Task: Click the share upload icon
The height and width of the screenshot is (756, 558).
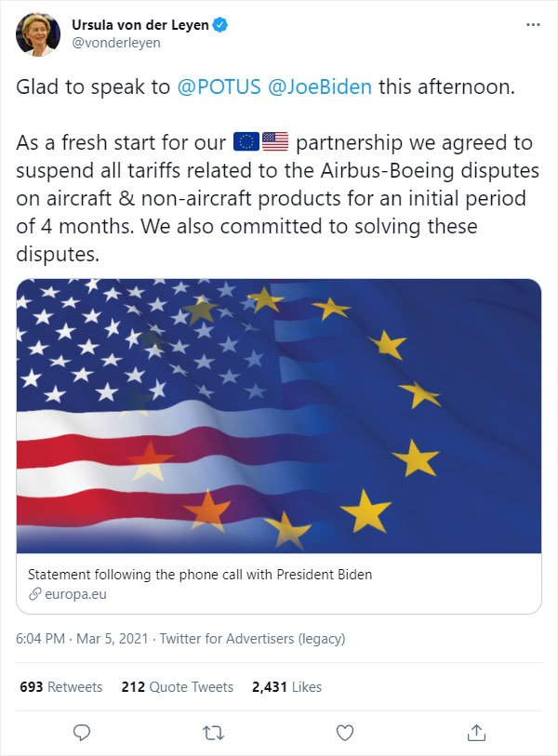Action: (476, 732)
